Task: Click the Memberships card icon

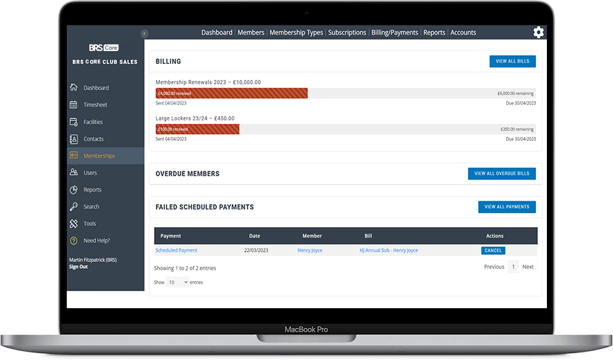Action: [x=74, y=156]
